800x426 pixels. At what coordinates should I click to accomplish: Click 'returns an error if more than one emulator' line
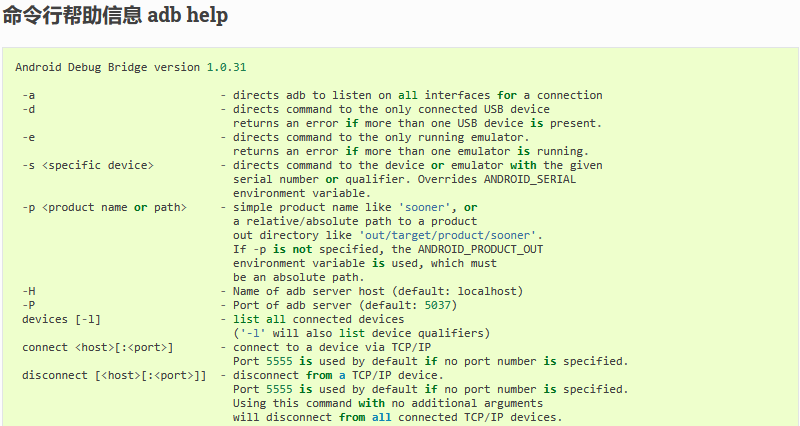tap(411, 152)
